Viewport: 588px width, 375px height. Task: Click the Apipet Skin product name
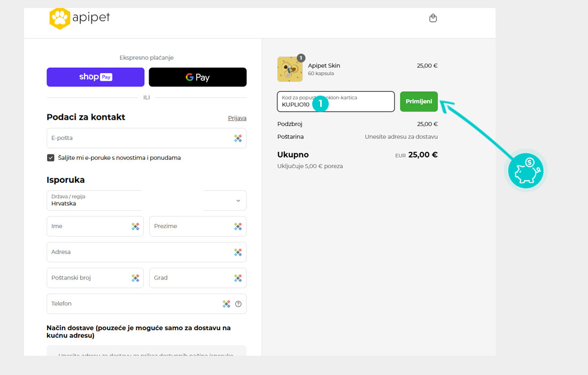click(x=324, y=66)
